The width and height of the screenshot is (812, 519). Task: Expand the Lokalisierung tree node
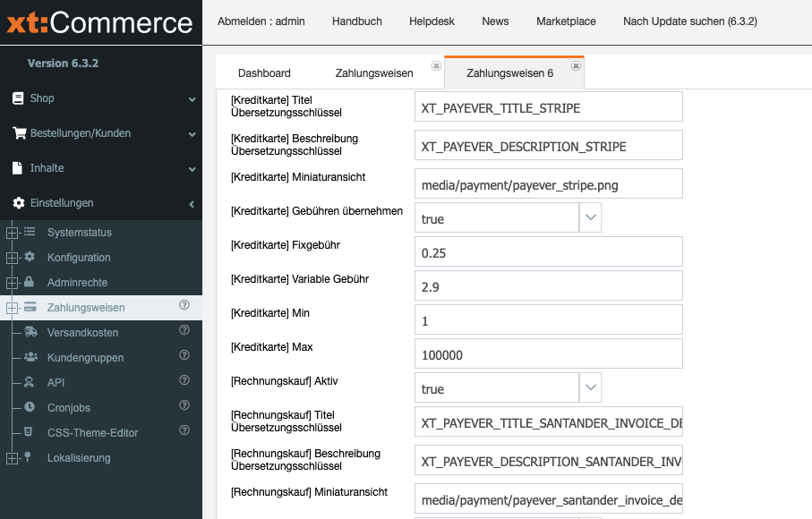click(12, 458)
